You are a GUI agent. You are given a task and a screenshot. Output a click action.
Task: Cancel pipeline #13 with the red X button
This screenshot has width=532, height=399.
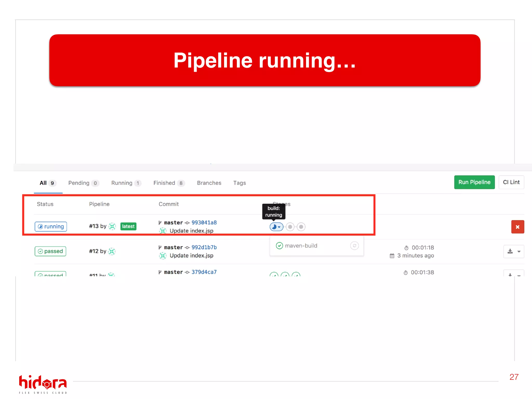(517, 227)
